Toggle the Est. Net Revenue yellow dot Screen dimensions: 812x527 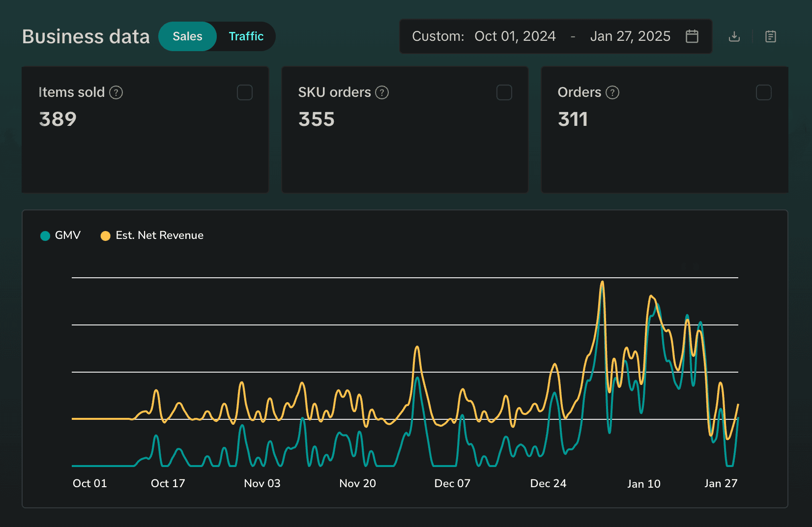(105, 236)
